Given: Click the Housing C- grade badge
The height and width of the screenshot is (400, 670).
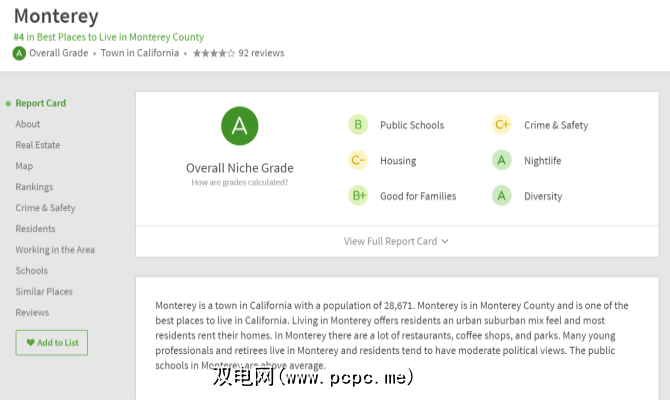Looking at the screenshot, I should pos(358,161).
